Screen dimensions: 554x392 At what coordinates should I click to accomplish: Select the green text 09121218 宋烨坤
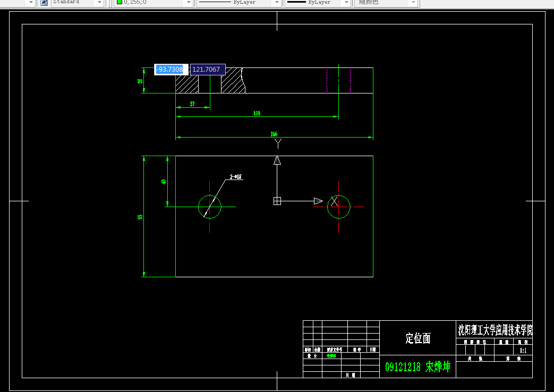tap(417, 367)
